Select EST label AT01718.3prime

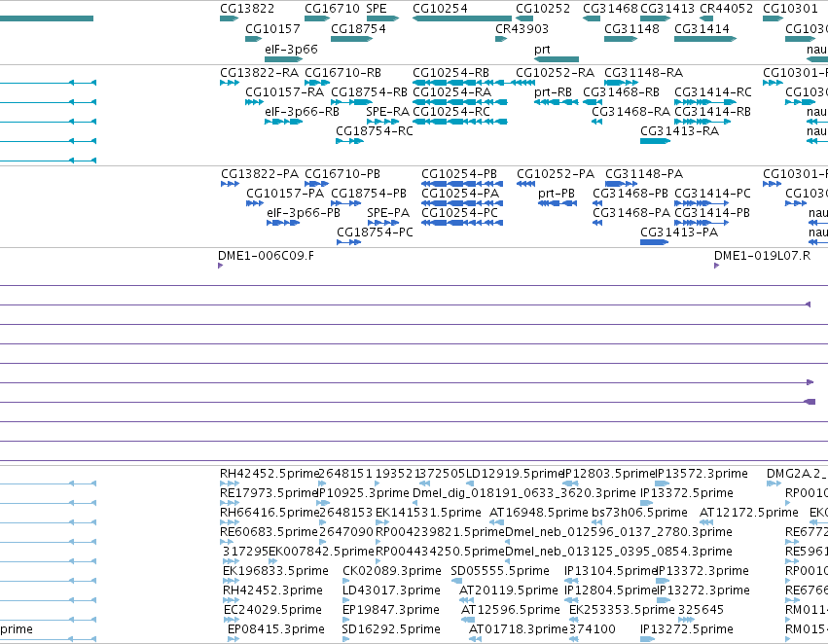click(518, 629)
